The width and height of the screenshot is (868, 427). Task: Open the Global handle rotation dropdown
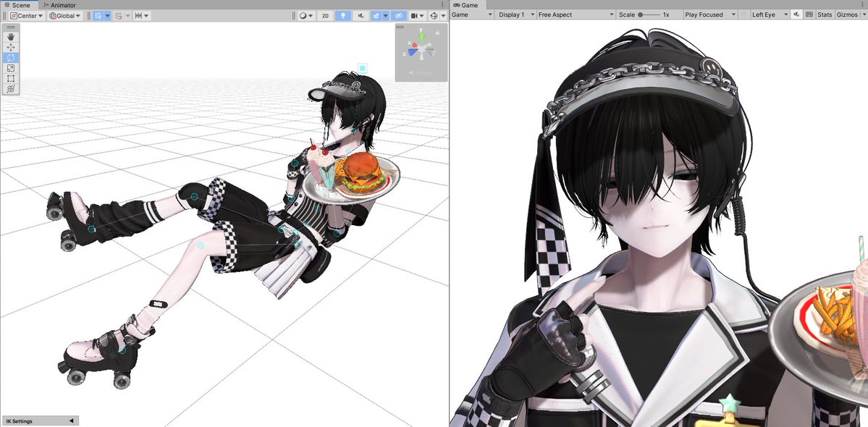pyautogui.click(x=64, y=15)
